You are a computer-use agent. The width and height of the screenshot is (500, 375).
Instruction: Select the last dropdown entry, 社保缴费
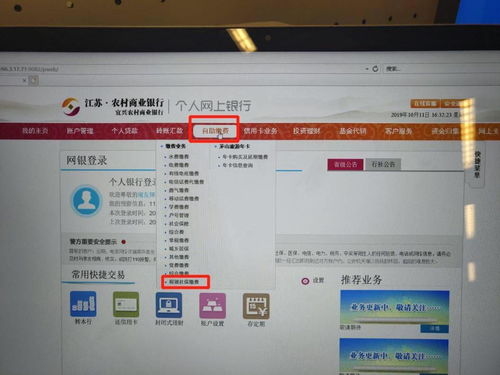click(x=184, y=282)
